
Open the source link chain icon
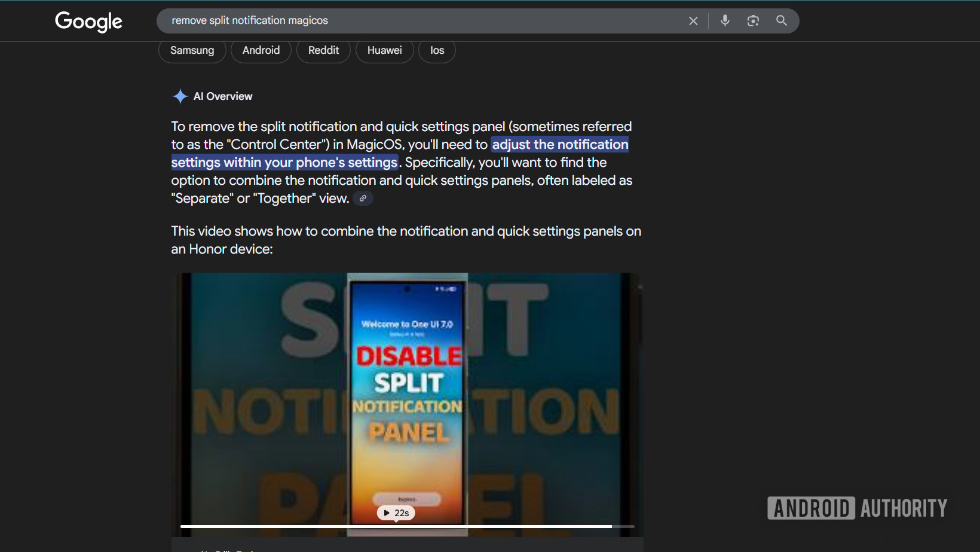[363, 199]
